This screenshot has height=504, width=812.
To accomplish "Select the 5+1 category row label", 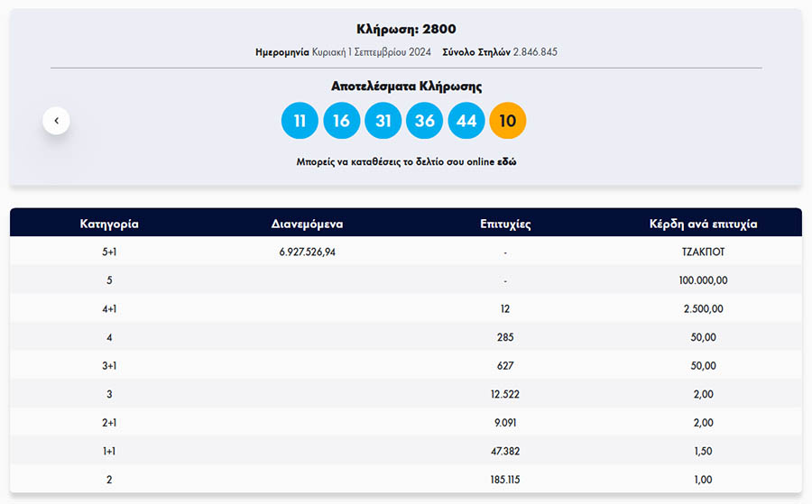I will (x=109, y=252).
